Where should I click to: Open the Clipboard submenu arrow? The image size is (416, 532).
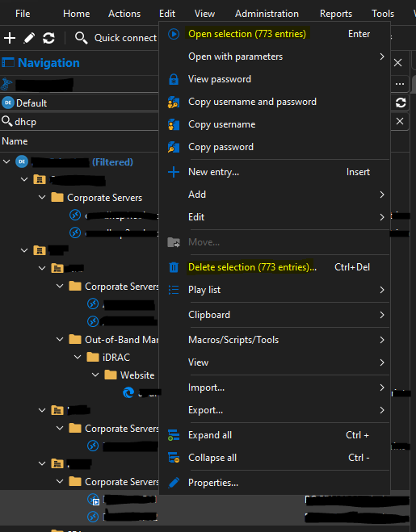tap(382, 315)
